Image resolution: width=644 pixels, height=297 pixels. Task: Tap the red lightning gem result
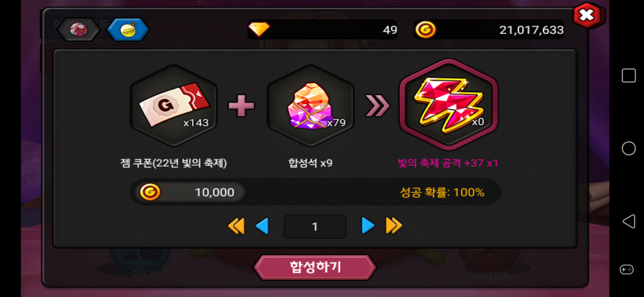tap(449, 105)
